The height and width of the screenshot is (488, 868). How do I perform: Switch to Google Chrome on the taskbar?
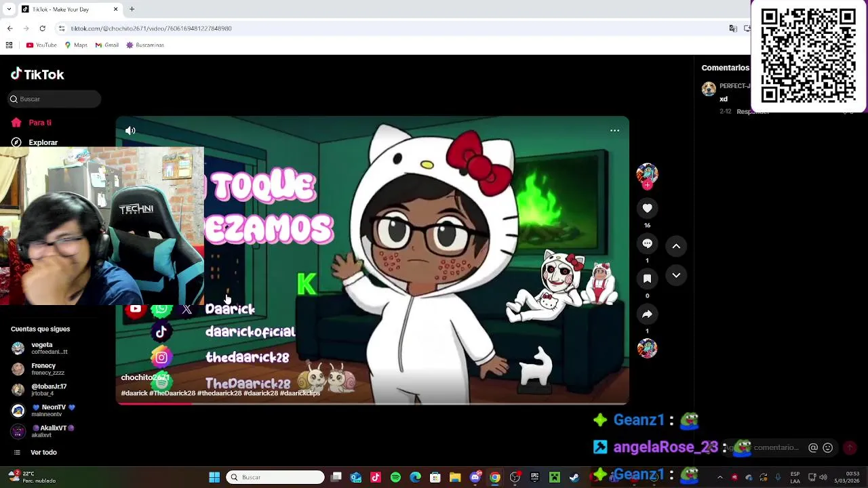(x=495, y=477)
